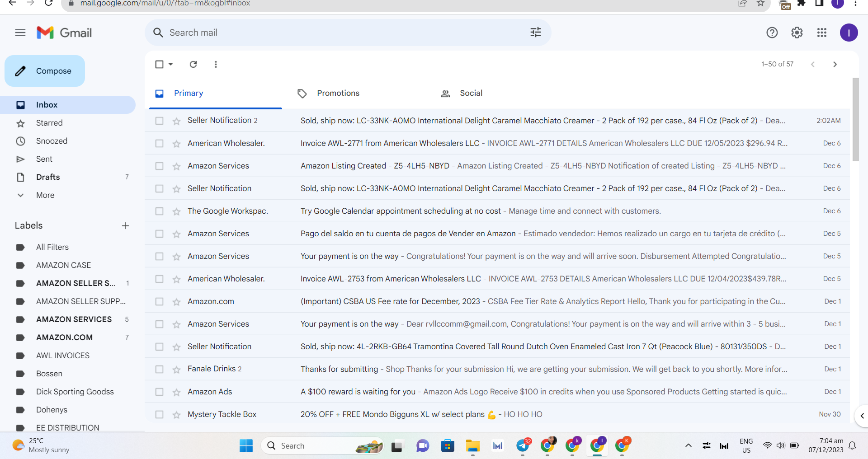
Task: Star the American Wholesaler AWL-2771 invoice email
Action: pos(176,144)
